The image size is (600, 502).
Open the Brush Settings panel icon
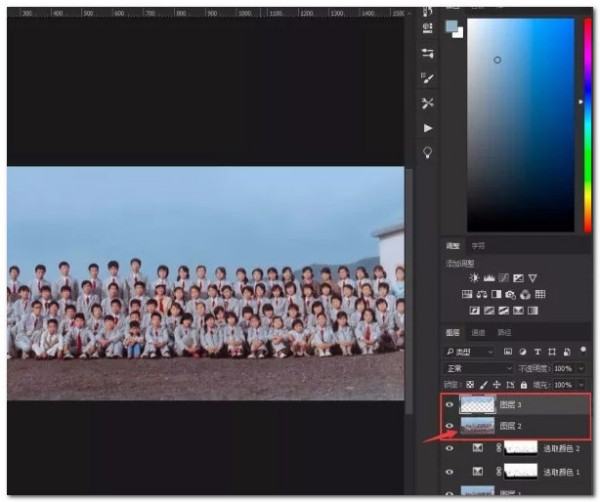pos(427,78)
